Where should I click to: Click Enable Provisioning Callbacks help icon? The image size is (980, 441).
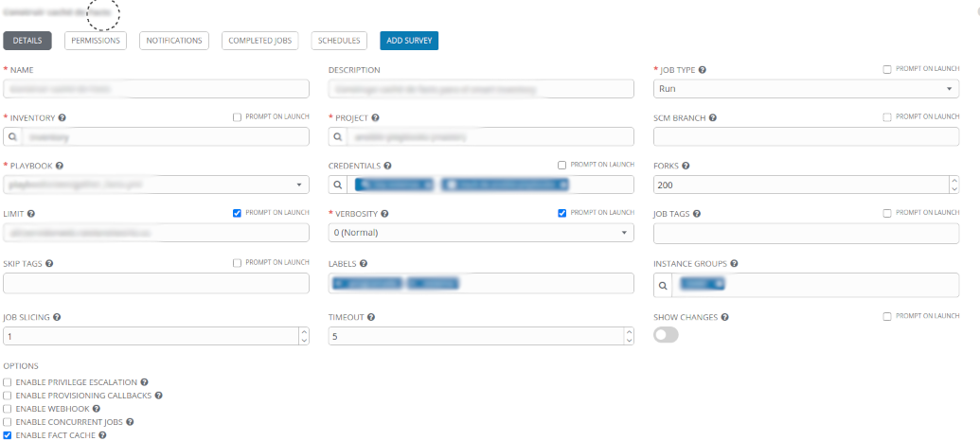pos(158,396)
